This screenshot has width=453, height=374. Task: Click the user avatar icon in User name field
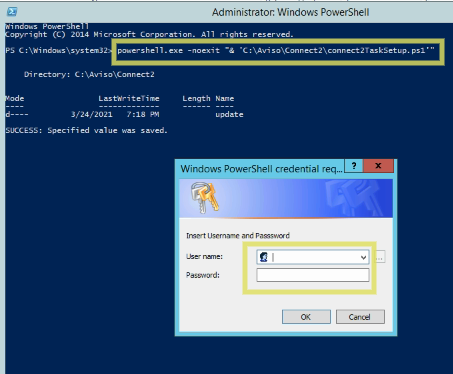264,257
